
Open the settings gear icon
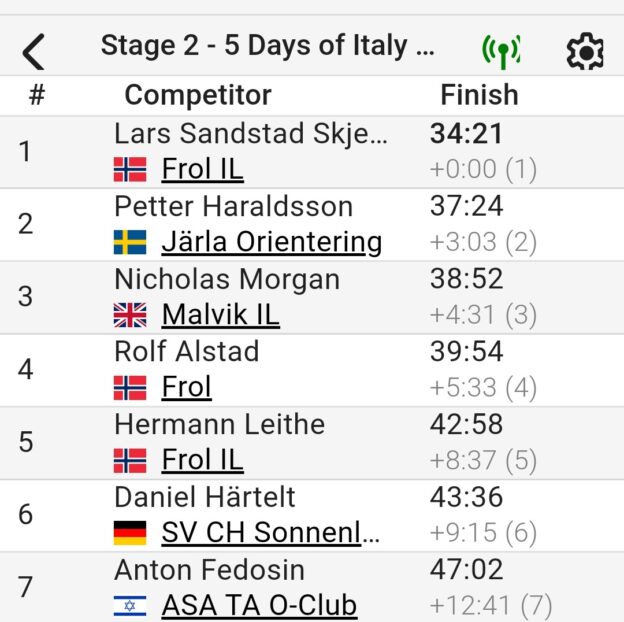click(585, 50)
